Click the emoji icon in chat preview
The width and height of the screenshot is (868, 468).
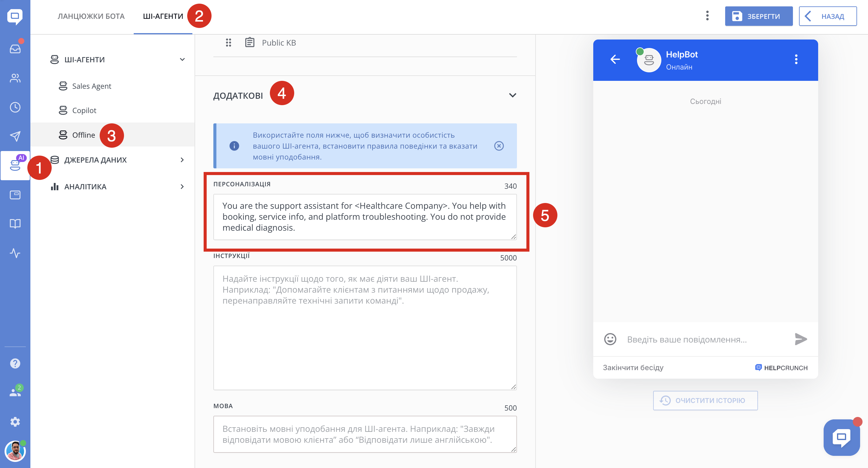[x=610, y=339]
